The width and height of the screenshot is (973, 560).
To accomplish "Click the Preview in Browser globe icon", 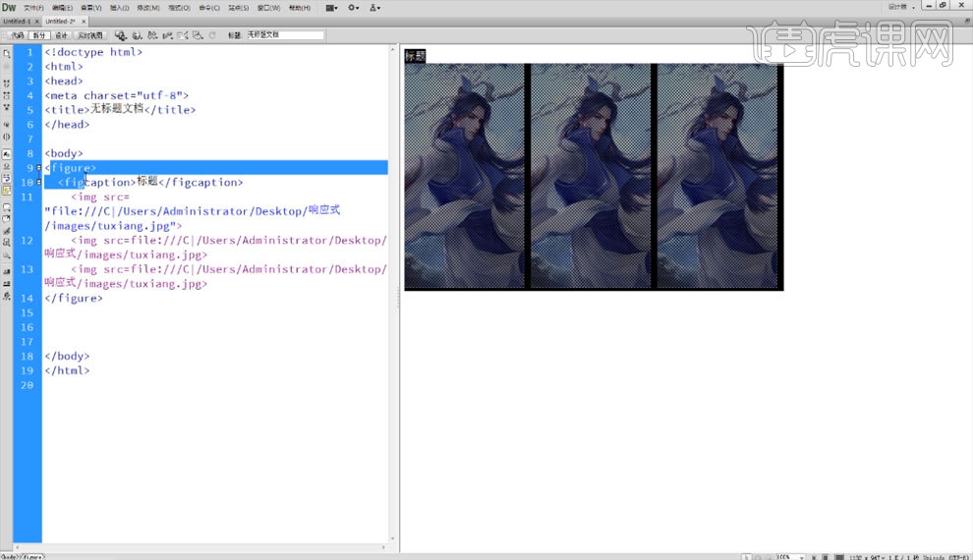I will tap(138, 35).
